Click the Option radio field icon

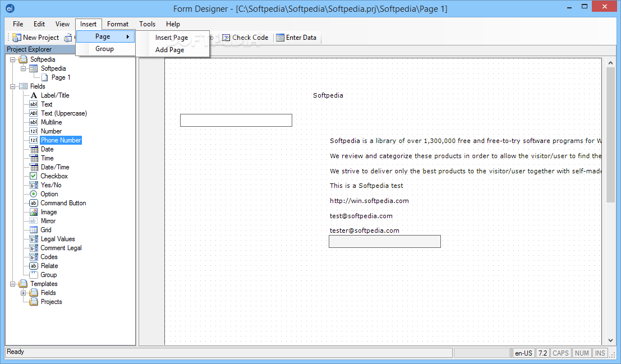pyautogui.click(x=34, y=194)
